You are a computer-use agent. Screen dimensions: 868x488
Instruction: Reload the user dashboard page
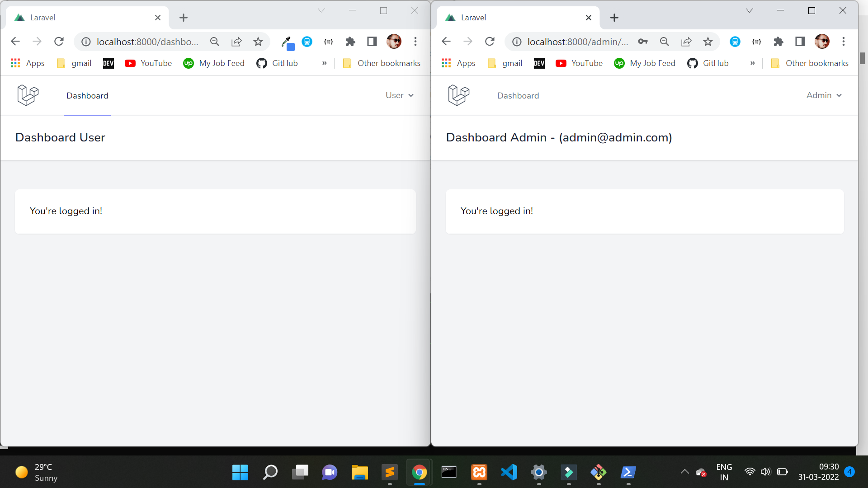pos(59,42)
